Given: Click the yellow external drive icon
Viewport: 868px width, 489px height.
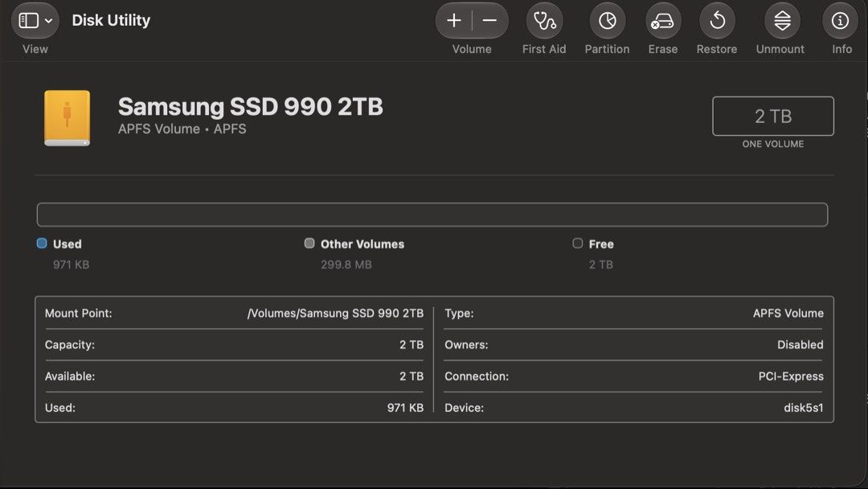Looking at the screenshot, I should point(67,118).
